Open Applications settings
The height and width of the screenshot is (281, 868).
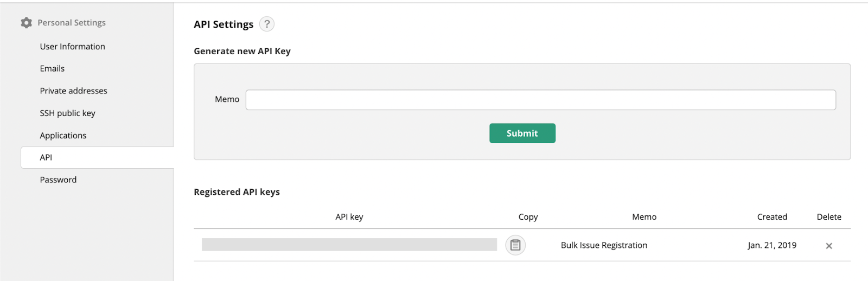coord(63,136)
